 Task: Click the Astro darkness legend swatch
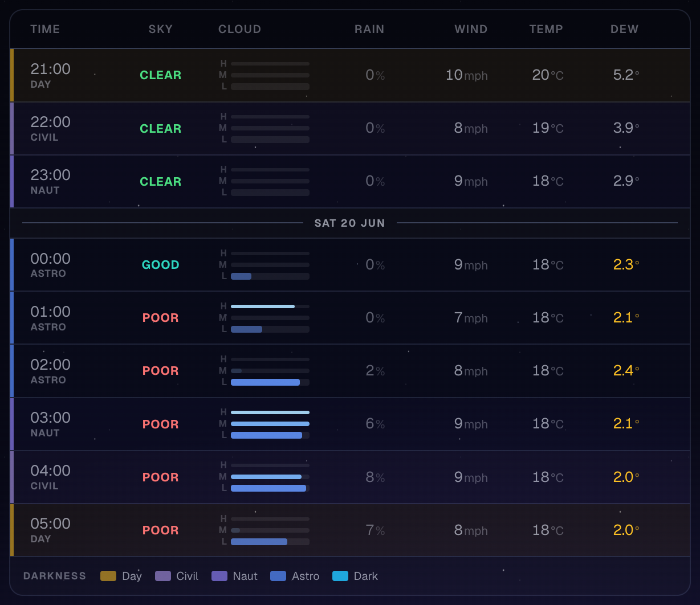click(x=278, y=576)
